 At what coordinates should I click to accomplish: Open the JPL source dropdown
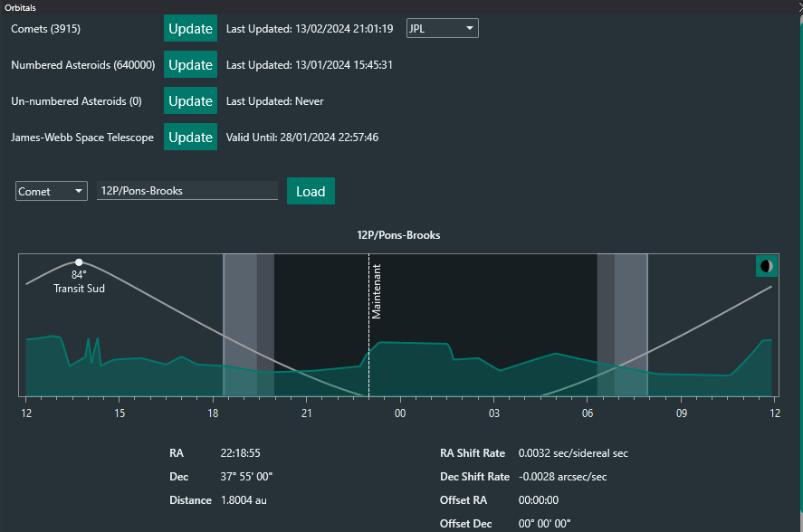(442, 28)
